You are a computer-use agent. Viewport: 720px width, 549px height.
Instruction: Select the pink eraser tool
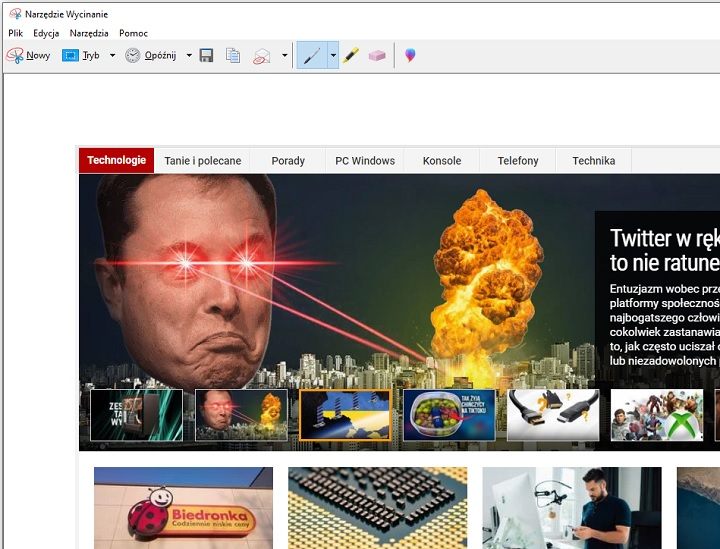[377, 56]
